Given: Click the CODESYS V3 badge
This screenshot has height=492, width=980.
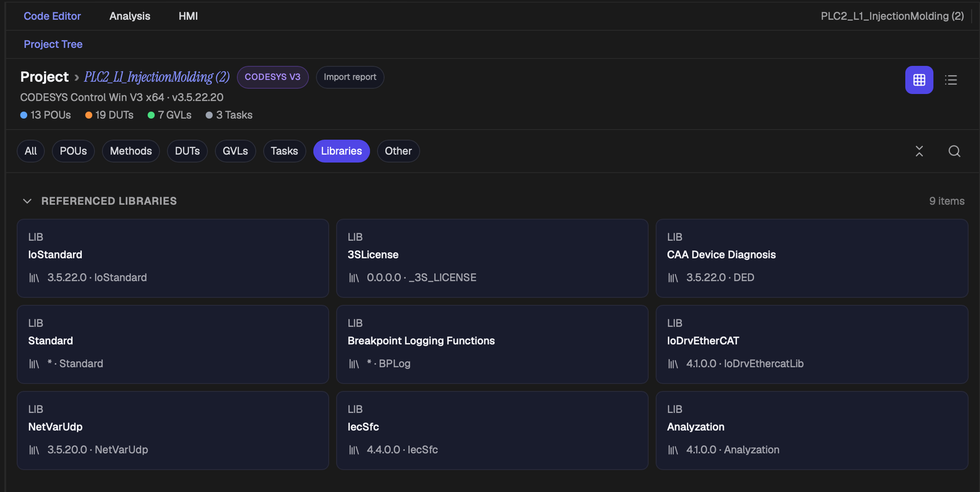Looking at the screenshot, I should click(x=273, y=77).
